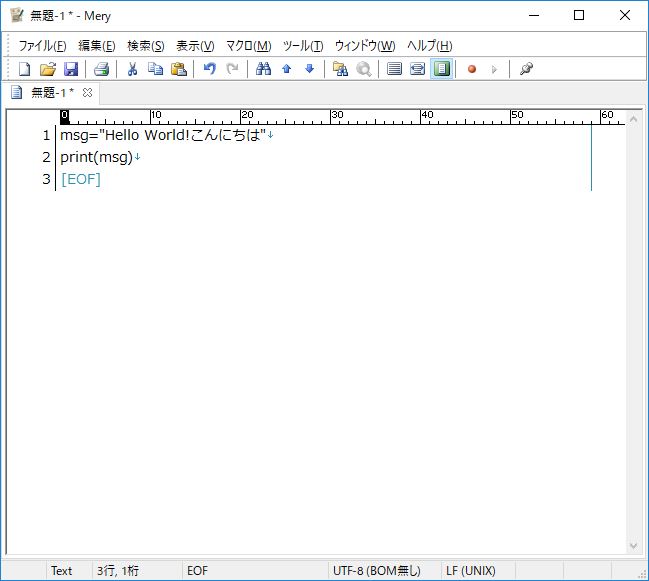
Task: Open the 検索(S) menu
Action: tap(146, 46)
